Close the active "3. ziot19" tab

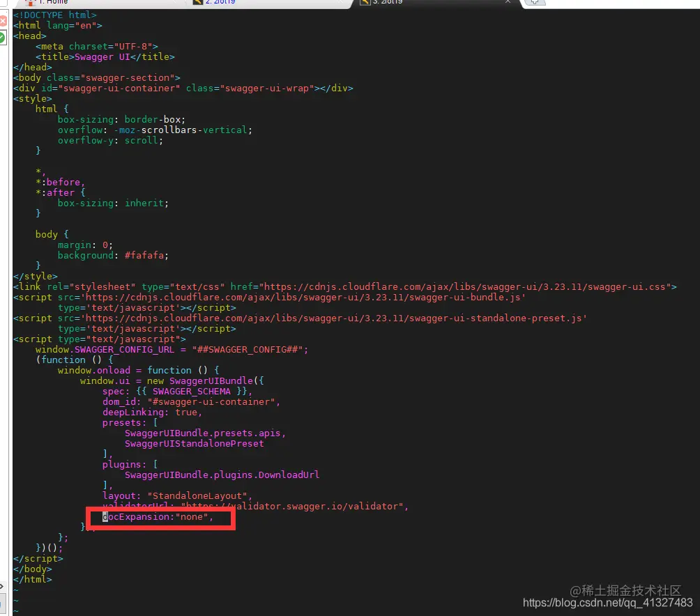click(x=508, y=2)
